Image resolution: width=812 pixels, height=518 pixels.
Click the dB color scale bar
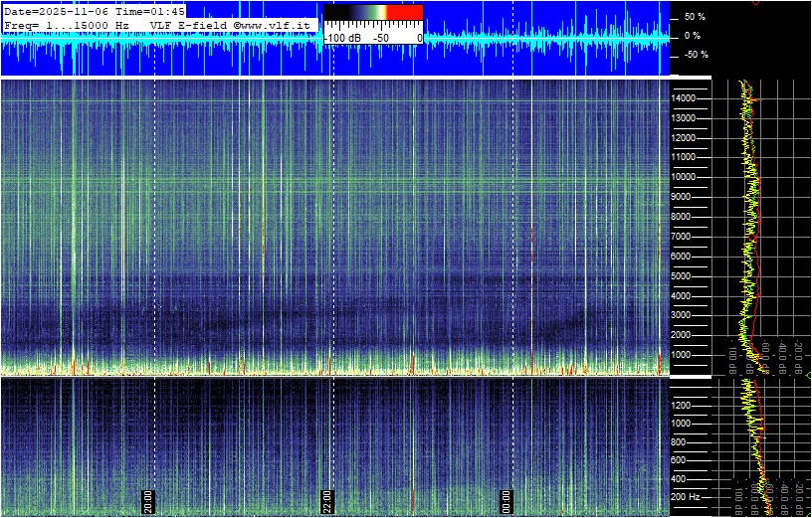click(x=373, y=13)
